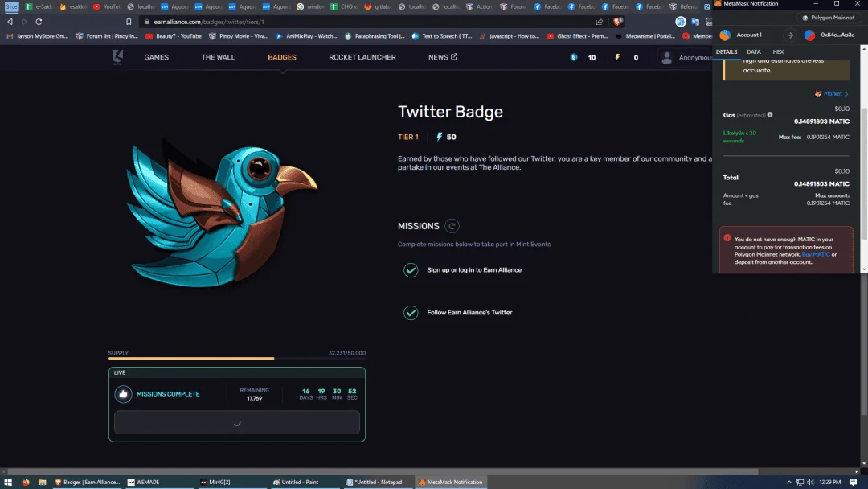Viewport: 868px width, 489px height.
Task: Open the Paraphrasing Tool bookmark
Action: (375, 36)
